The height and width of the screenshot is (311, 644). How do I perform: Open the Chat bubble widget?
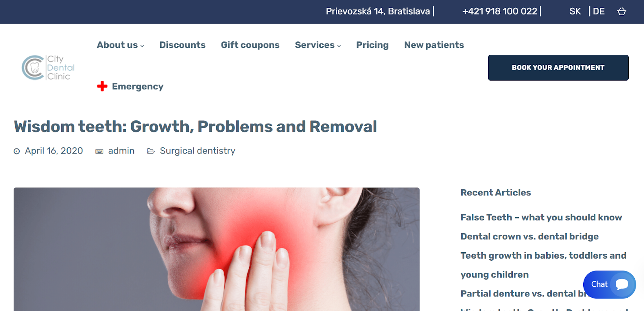click(609, 284)
